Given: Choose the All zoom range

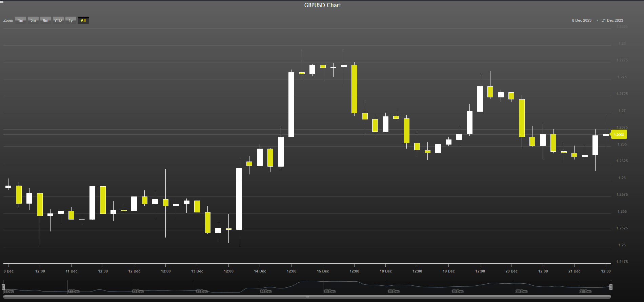Looking at the screenshot, I should (83, 20).
